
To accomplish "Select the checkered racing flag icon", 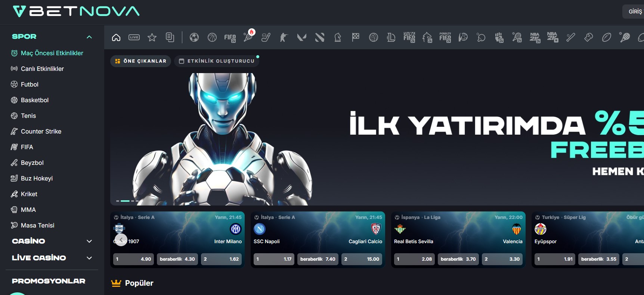I will [356, 37].
